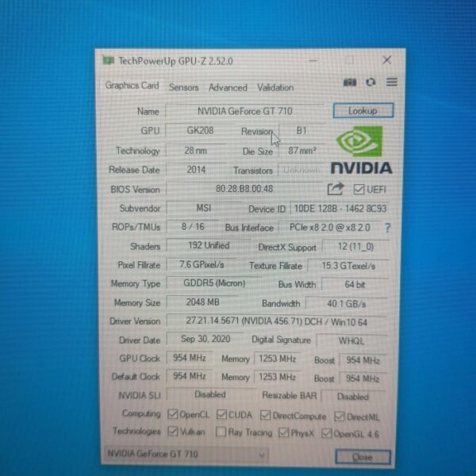Toggle the OpenGL 4.6 checkbox
The width and height of the screenshot is (476, 476).
coord(326,433)
